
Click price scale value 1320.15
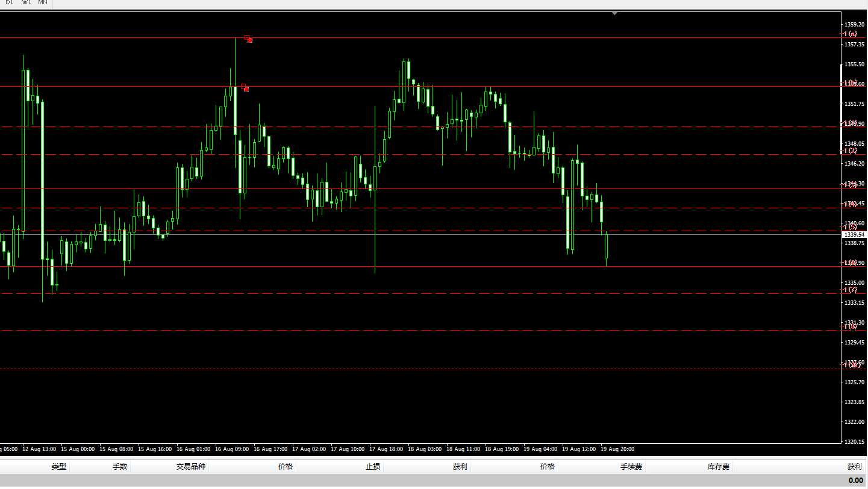pyautogui.click(x=855, y=442)
